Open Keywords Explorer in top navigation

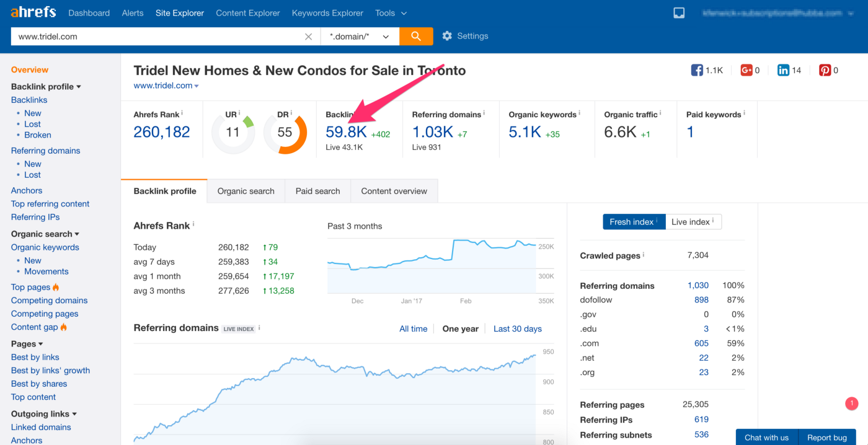(x=327, y=13)
